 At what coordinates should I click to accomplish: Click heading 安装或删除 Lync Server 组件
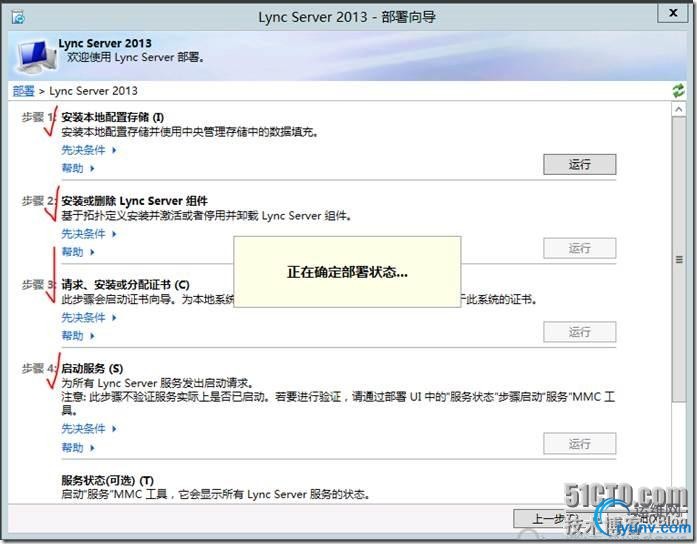[x=134, y=201]
